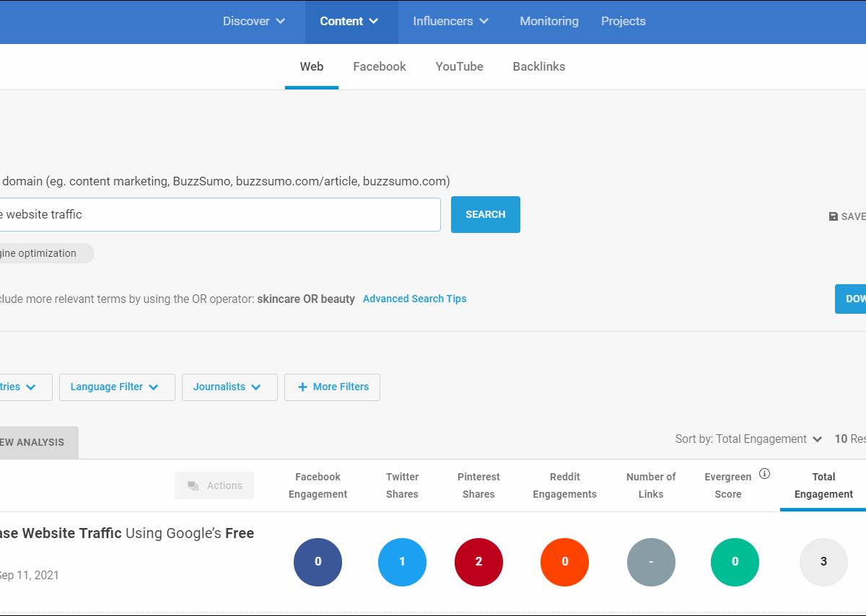Go to the Monitoring section
866x616 pixels.
click(x=549, y=22)
